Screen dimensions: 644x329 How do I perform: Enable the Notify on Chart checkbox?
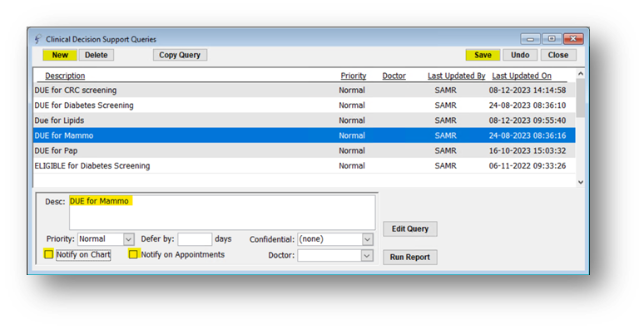[49, 254]
